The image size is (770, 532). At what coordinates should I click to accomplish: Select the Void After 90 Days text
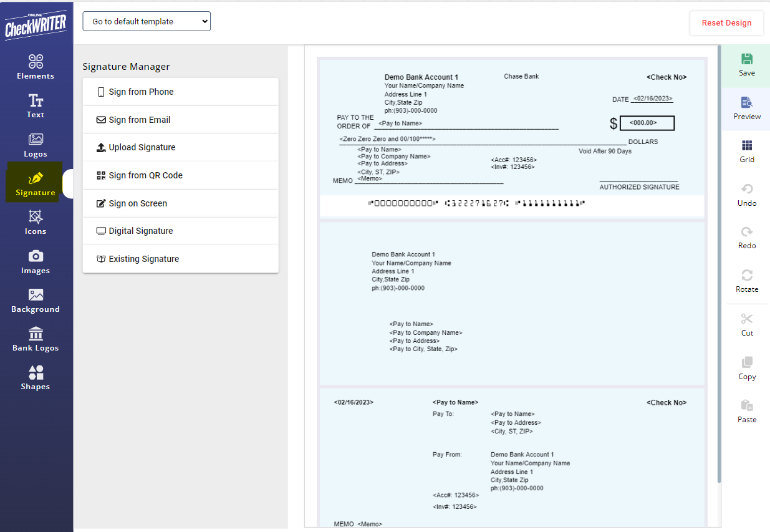[605, 152]
